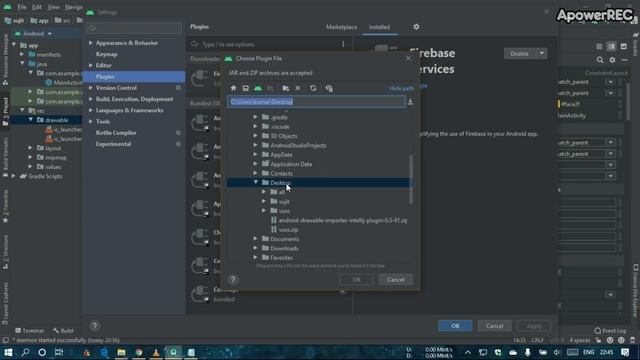Open Chrome from taskbar
This screenshot has height=360, width=640.
coord(139,352)
